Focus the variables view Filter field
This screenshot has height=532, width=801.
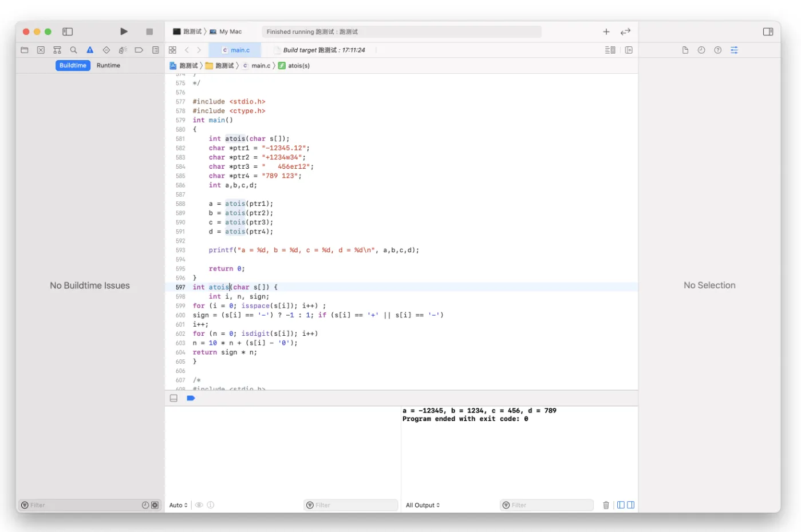point(350,505)
